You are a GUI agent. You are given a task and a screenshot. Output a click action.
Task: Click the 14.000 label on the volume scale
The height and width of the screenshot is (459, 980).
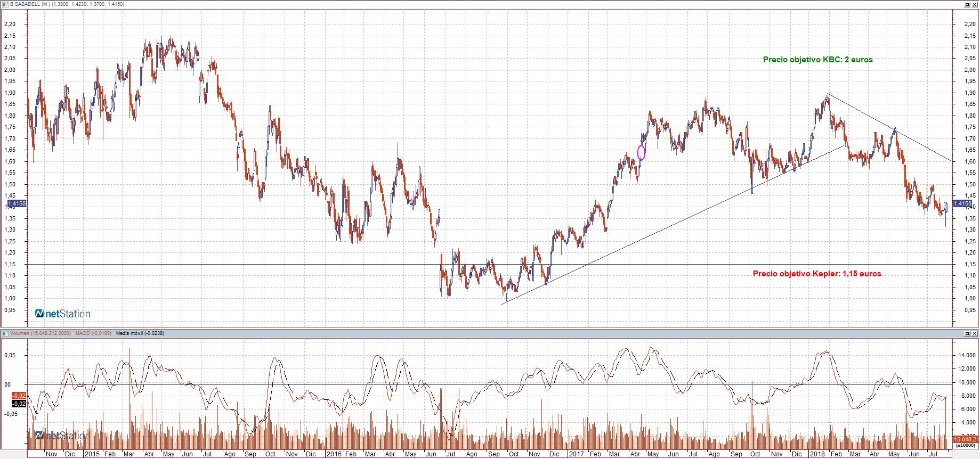[x=968, y=355]
